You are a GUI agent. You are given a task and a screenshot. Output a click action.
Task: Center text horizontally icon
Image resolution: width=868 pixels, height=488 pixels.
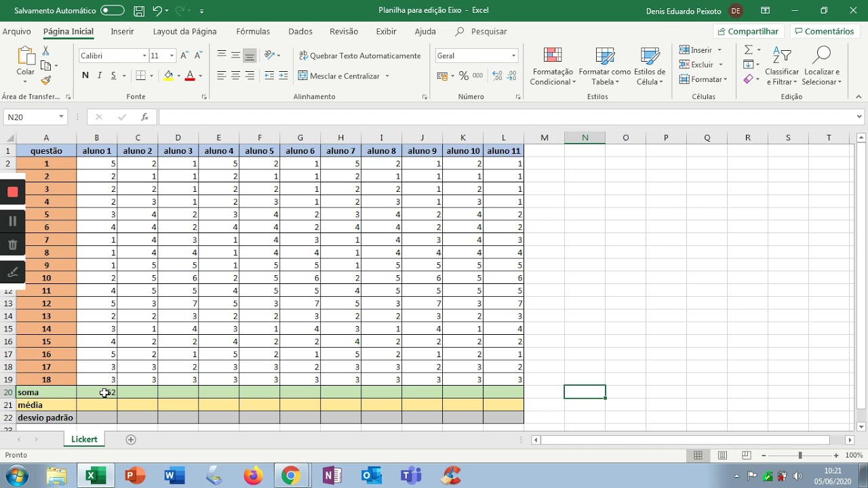[x=235, y=76]
